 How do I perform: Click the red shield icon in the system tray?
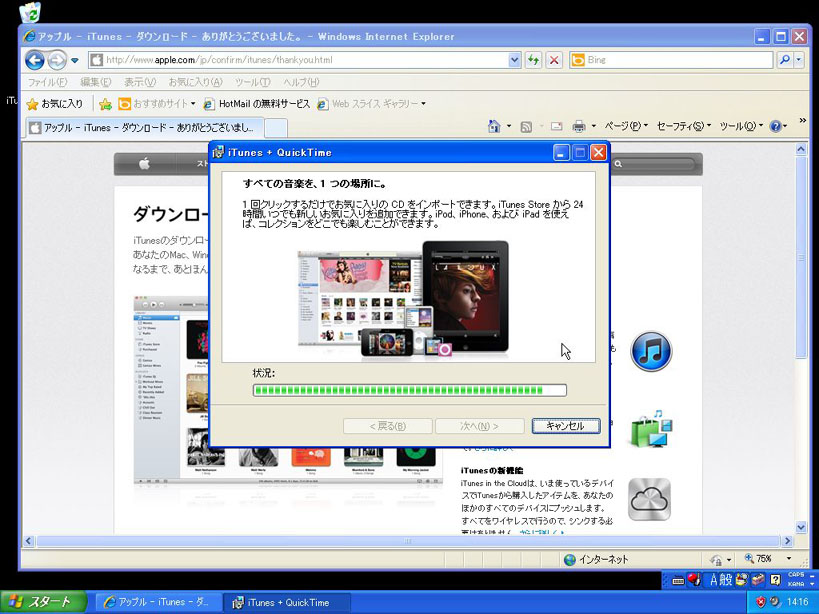pyautogui.click(x=760, y=602)
